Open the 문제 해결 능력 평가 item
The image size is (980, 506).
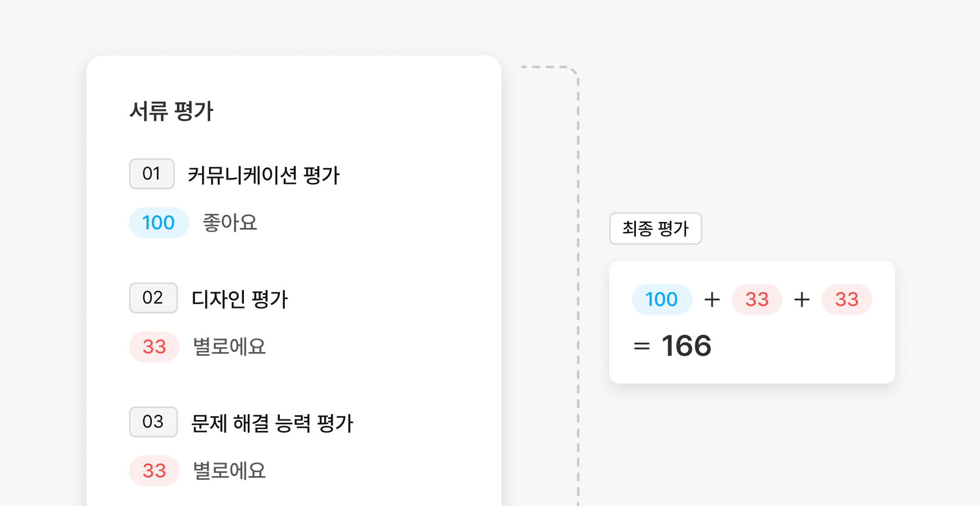pyautogui.click(x=272, y=423)
